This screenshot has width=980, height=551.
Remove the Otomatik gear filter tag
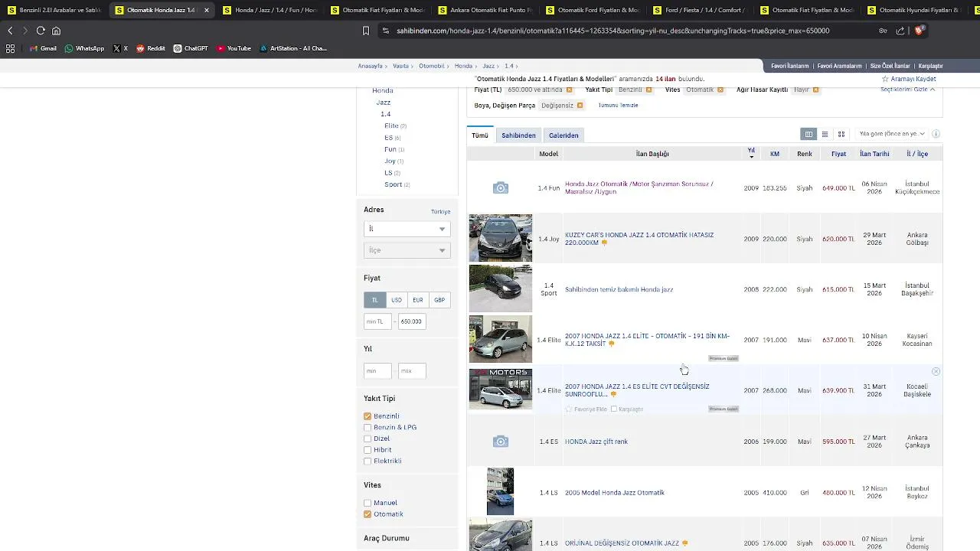point(720,90)
